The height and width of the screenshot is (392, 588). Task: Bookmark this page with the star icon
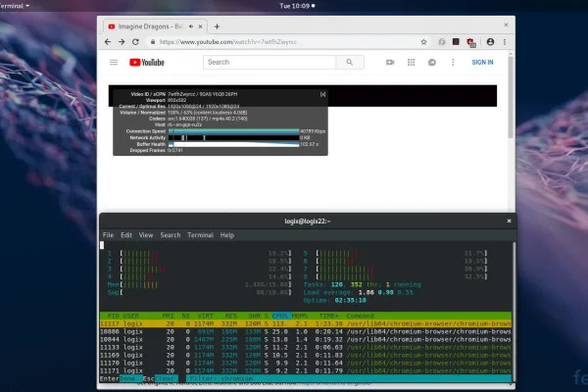coord(423,42)
